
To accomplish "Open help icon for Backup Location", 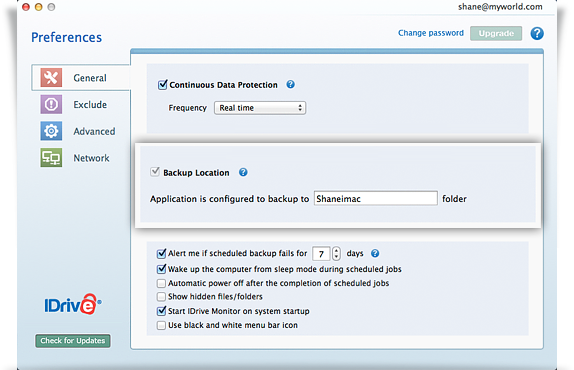I will coord(243,172).
